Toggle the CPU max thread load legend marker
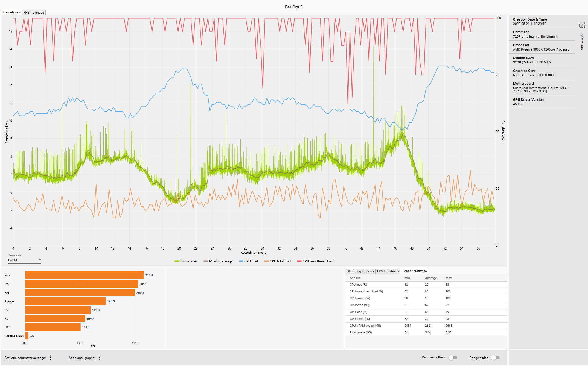 tap(299, 261)
